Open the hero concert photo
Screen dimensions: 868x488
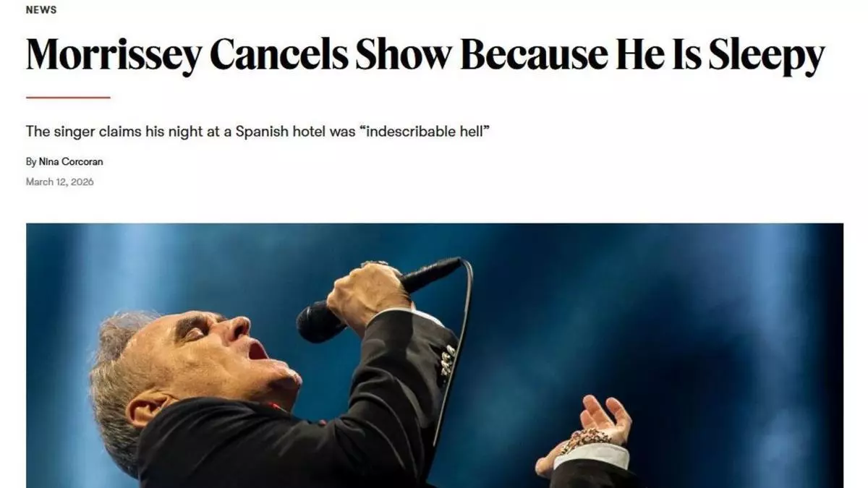[x=435, y=355]
